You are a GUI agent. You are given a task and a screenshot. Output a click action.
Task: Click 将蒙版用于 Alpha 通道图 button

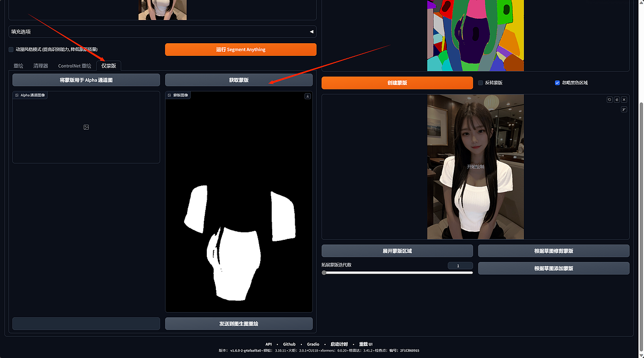pyautogui.click(x=86, y=80)
